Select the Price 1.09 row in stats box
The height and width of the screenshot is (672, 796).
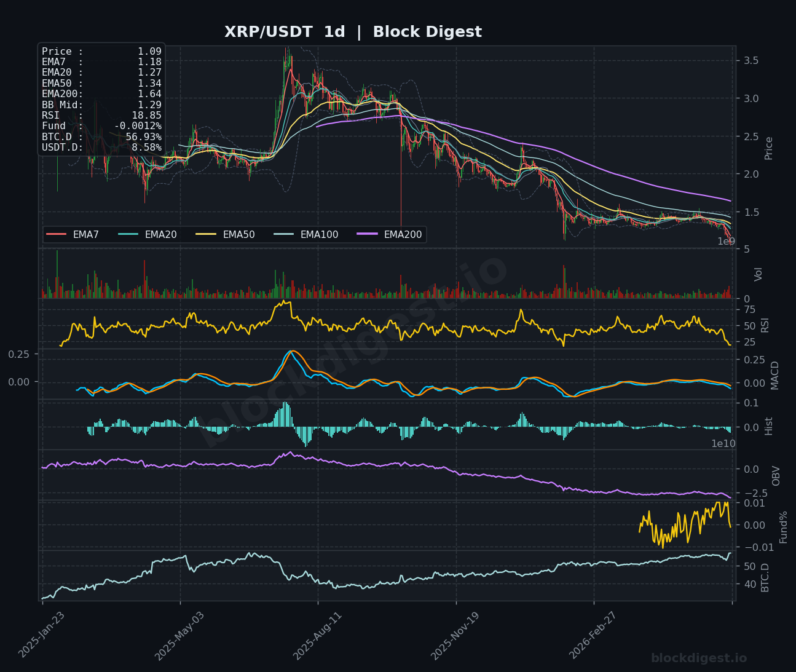[x=101, y=52]
